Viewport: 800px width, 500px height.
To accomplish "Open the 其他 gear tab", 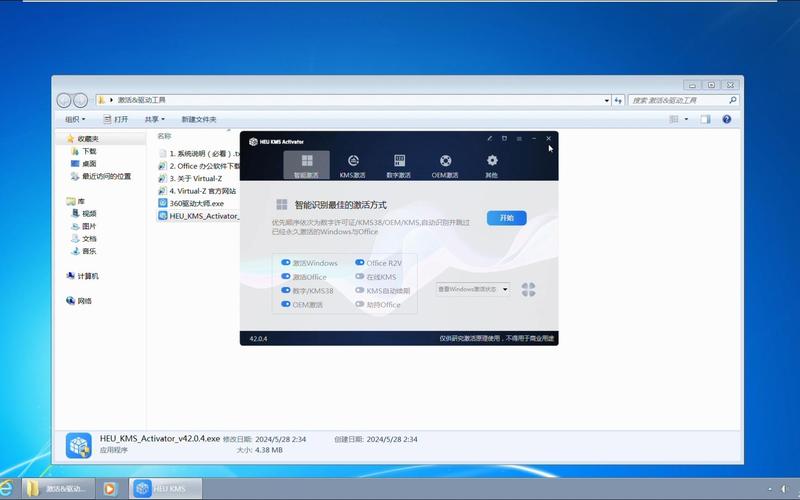I will coord(491,165).
